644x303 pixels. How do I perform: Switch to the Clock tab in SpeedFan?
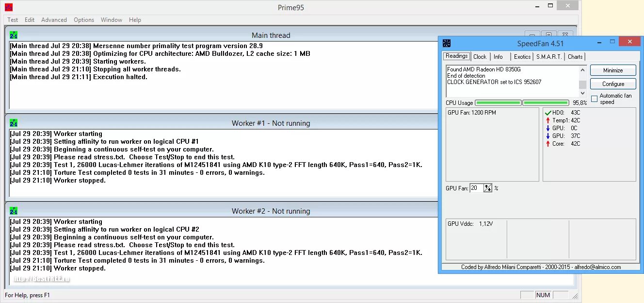(x=480, y=57)
